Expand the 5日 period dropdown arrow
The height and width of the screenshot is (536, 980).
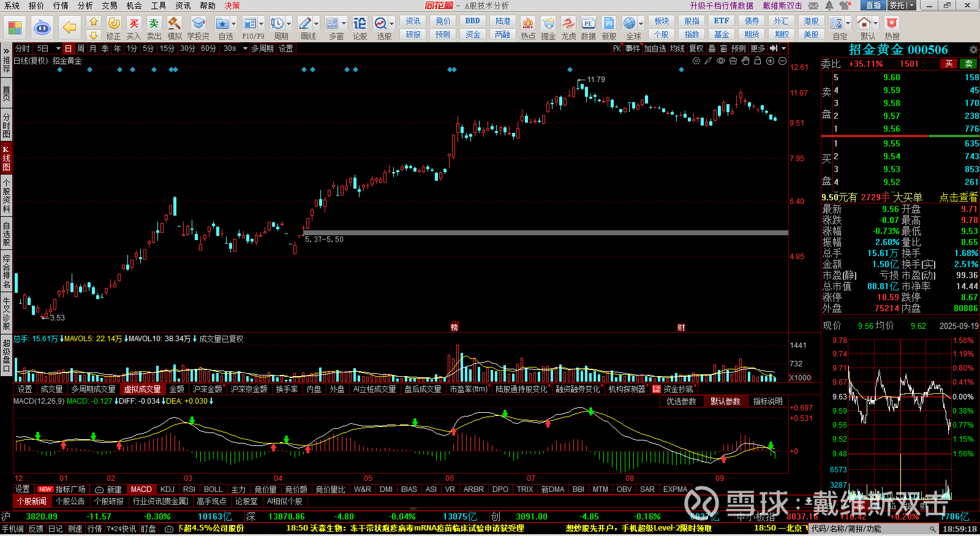(58, 48)
